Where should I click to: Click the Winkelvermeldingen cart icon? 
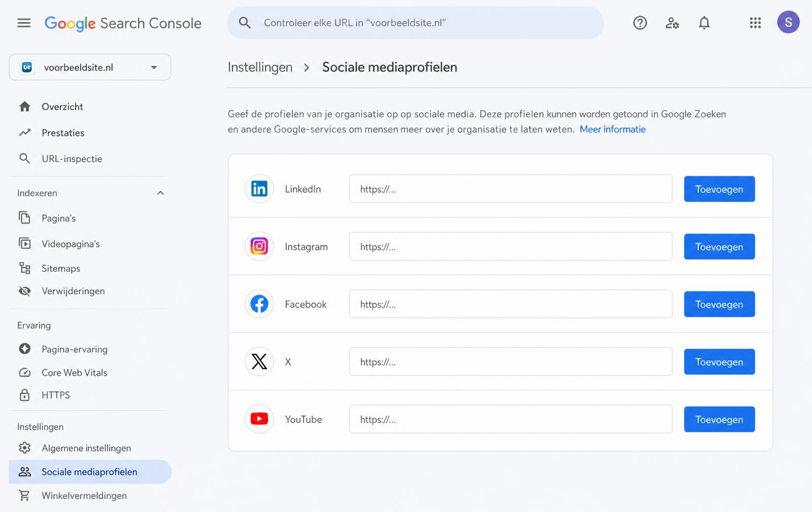tap(24, 495)
